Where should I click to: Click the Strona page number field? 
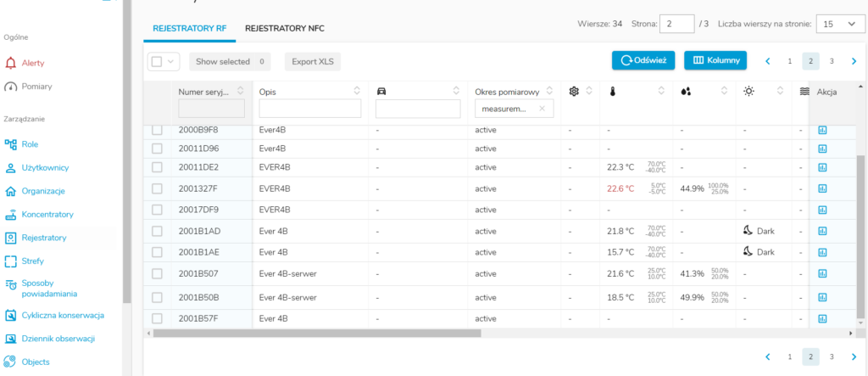(677, 24)
